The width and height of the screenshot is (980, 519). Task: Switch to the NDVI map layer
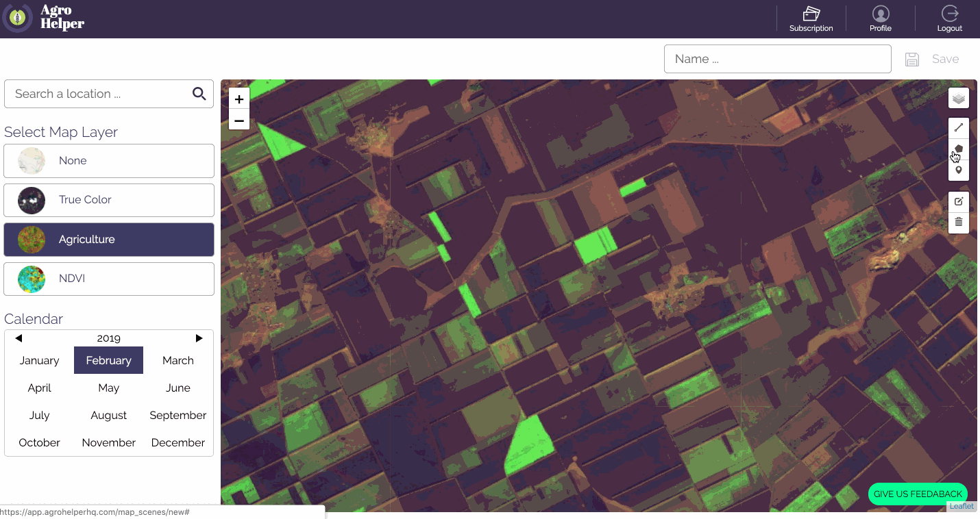pyautogui.click(x=109, y=279)
